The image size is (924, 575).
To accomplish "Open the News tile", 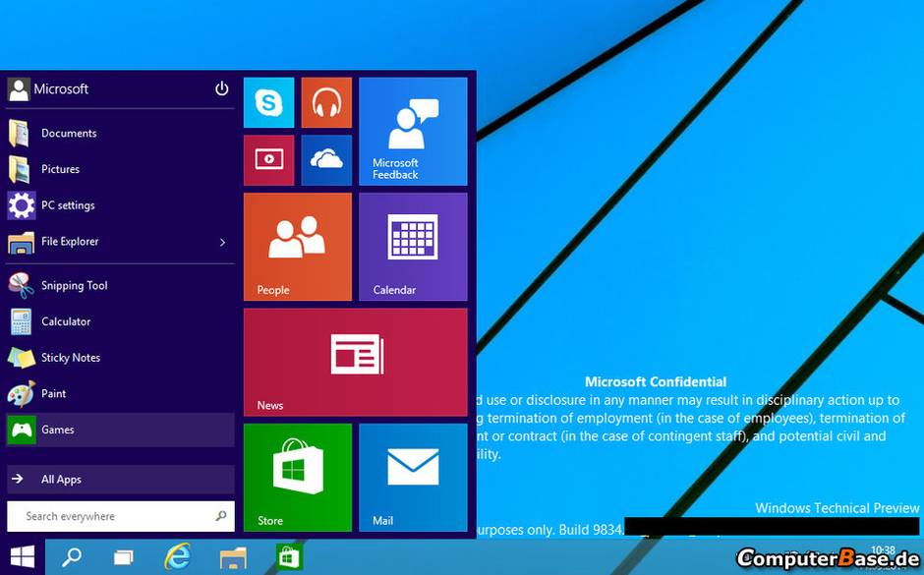I will (x=355, y=363).
